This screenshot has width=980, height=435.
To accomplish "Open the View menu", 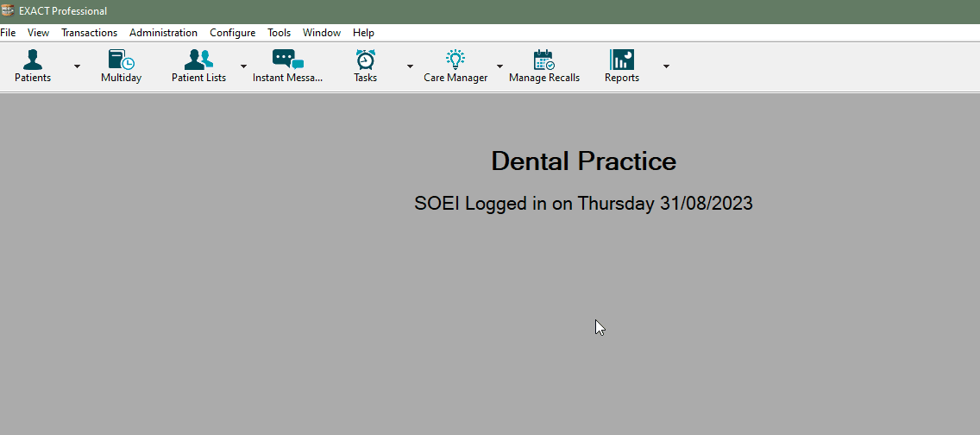I will 38,33.
